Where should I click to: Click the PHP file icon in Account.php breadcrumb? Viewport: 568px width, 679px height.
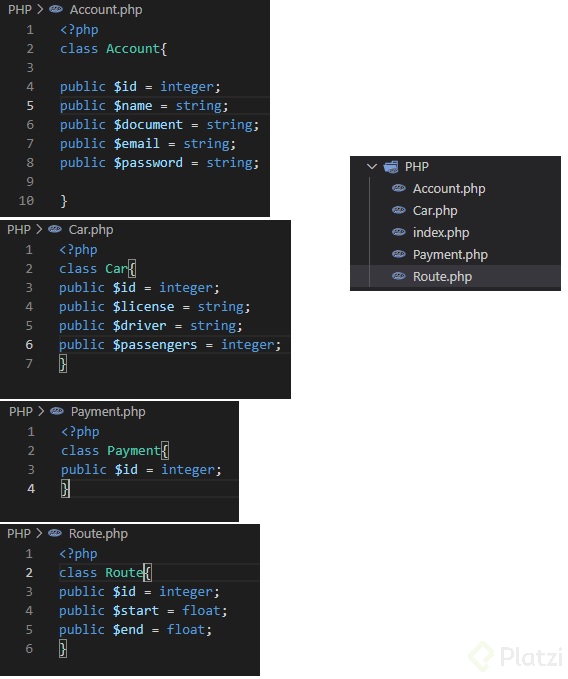(x=56, y=9)
